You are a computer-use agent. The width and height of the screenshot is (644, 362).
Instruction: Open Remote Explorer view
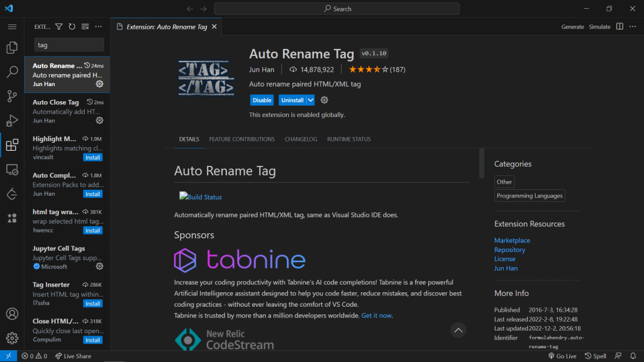(x=12, y=170)
